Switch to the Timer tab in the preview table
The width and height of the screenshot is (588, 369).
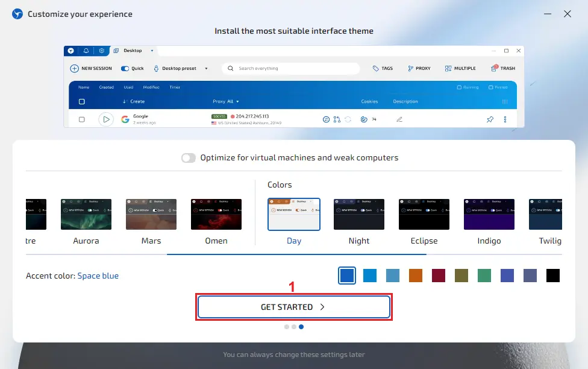pyautogui.click(x=175, y=87)
